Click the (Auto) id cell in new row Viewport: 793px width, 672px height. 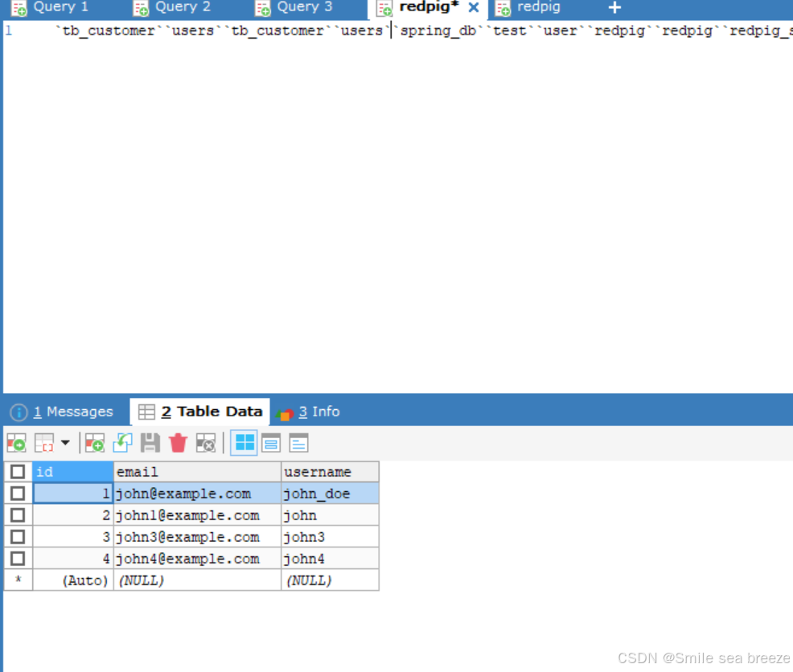[73, 580]
